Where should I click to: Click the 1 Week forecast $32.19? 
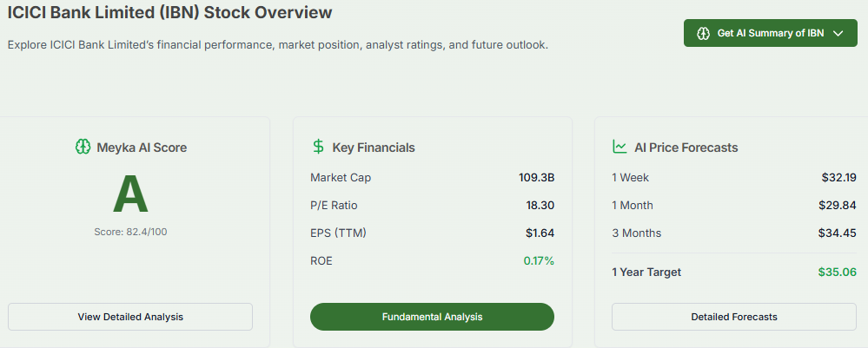click(x=838, y=178)
